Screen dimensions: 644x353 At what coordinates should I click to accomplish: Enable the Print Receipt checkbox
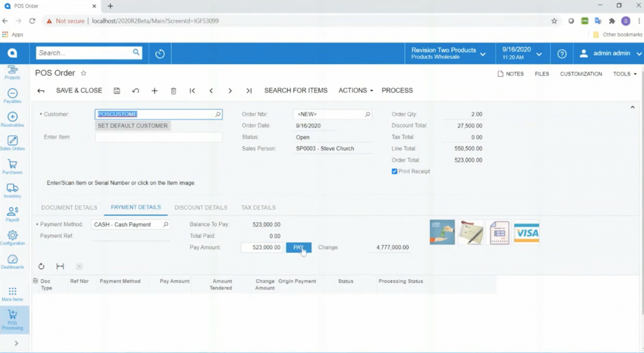(394, 171)
